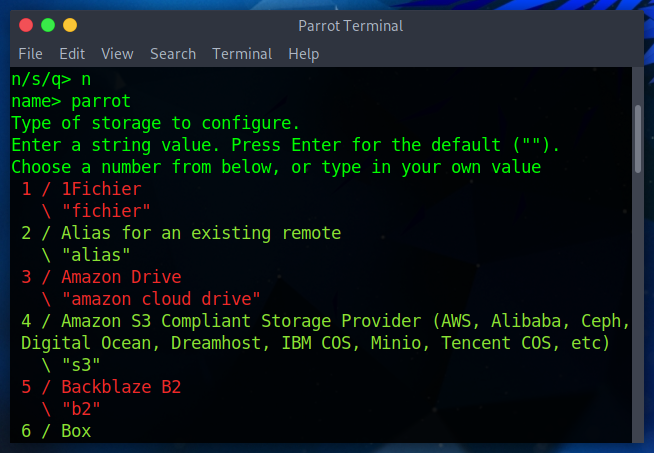Screen dimensions: 654x453
Task: Open the File menu
Action: (x=30, y=54)
